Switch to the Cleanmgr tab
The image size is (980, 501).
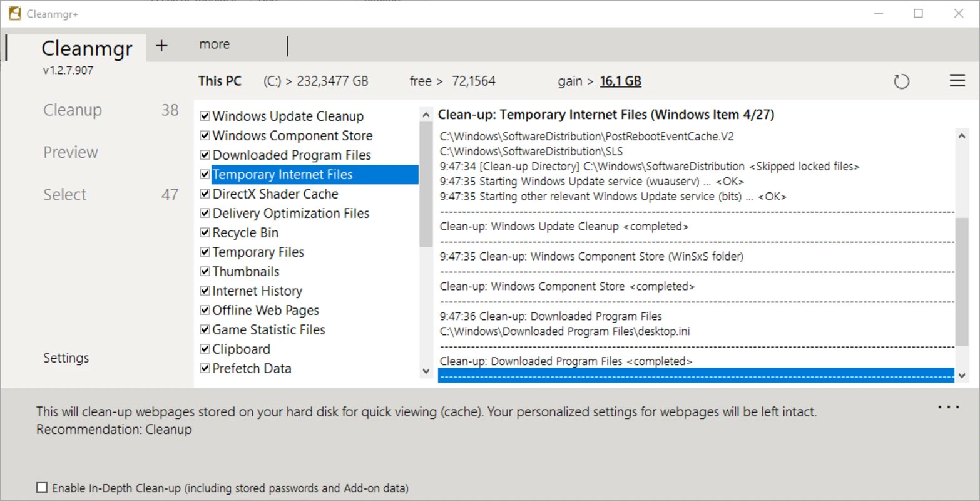click(x=87, y=48)
